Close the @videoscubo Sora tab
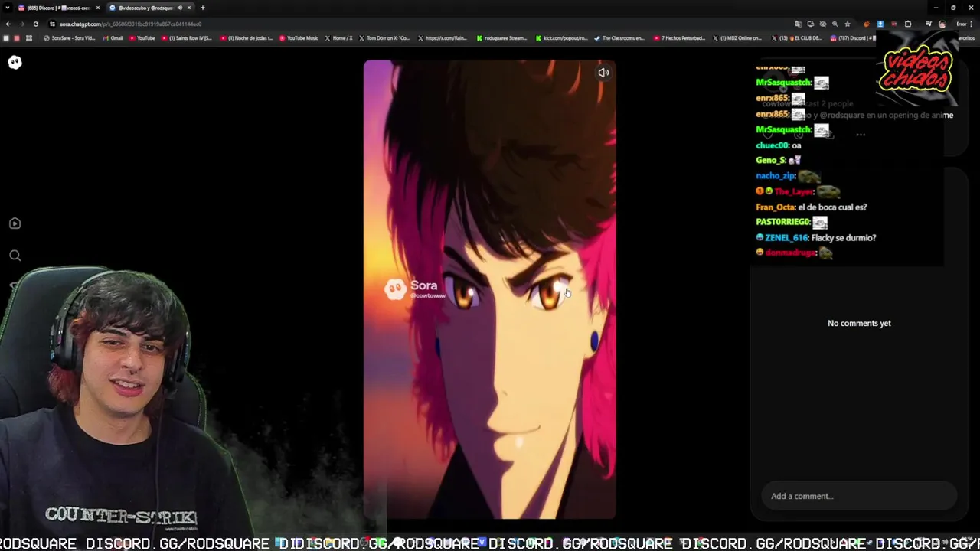The height and width of the screenshot is (551, 980). 189,8
